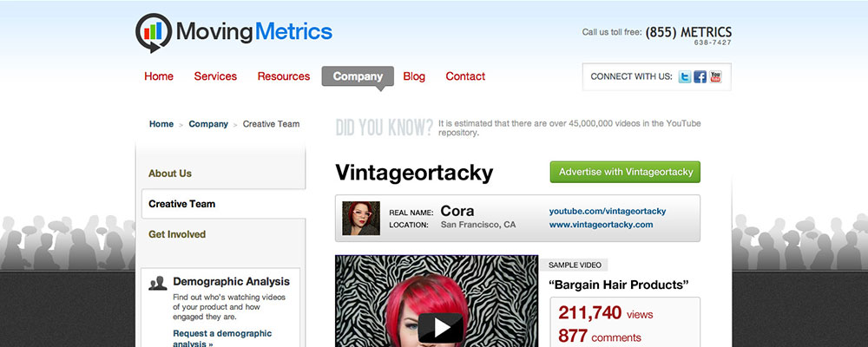Viewport: 868px width, 347px height.
Task: Click Cora's profile photo thumbnail
Action: tap(361, 218)
